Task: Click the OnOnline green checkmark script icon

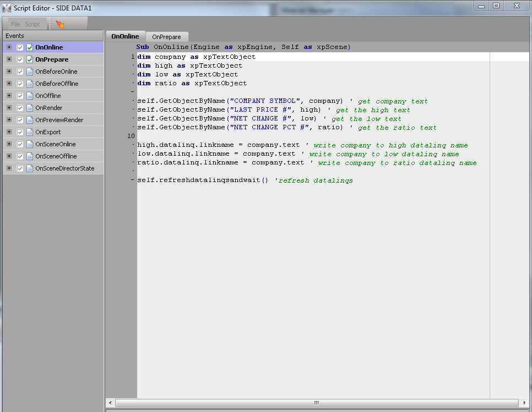Action: click(30, 48)
